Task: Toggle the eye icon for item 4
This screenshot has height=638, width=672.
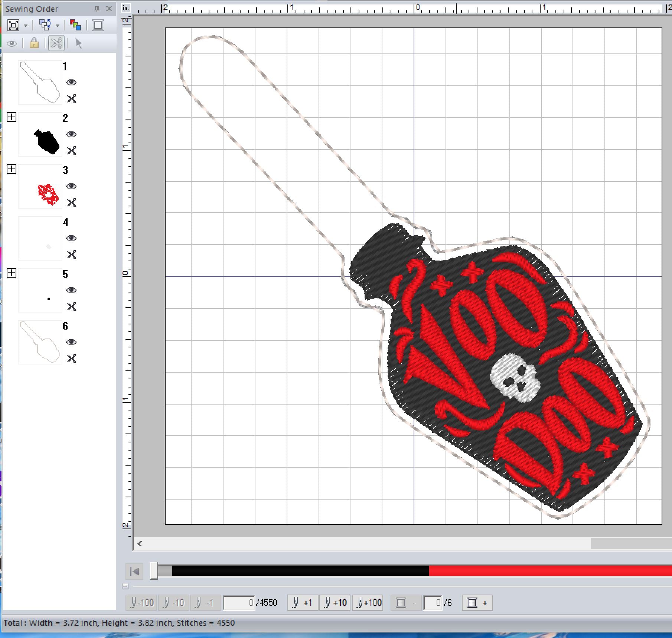Action: click(71, 238)
